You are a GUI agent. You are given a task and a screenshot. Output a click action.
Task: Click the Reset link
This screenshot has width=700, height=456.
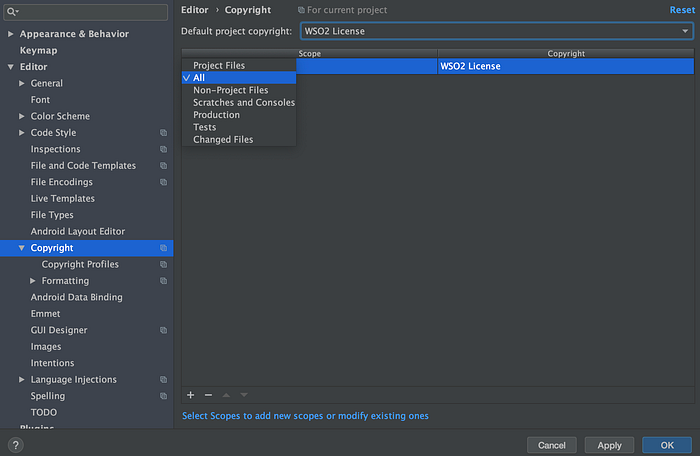(682, 10)
